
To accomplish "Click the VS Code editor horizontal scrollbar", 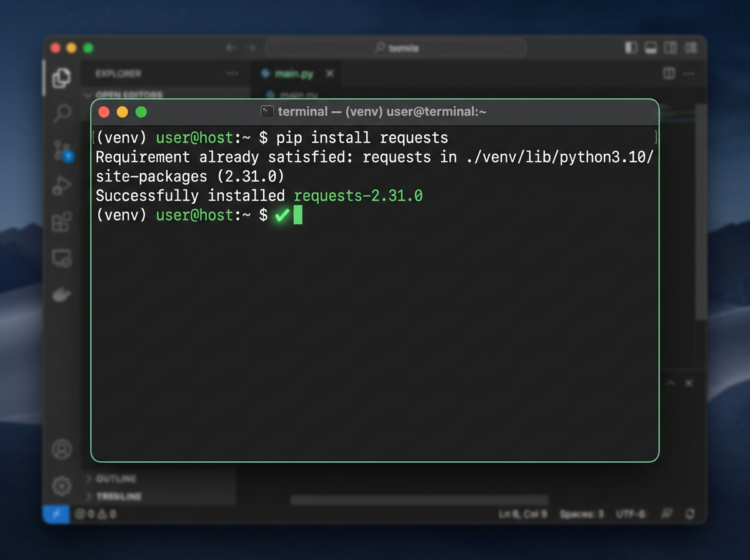I will 419,500.
